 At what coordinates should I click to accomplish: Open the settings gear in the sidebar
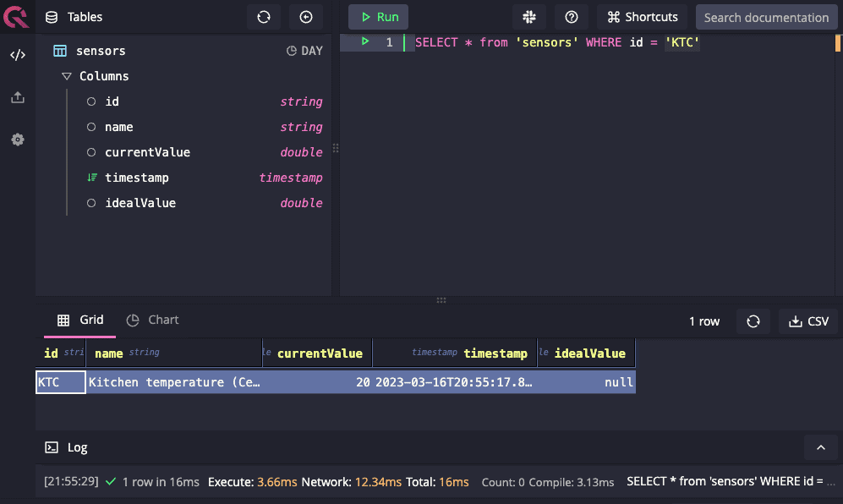click(17, 140)
